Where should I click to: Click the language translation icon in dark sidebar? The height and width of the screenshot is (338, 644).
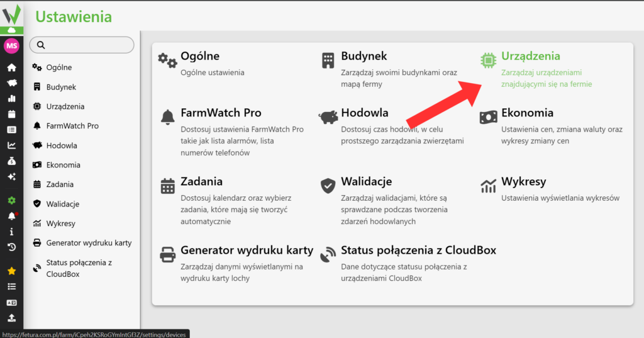point(11,303)
